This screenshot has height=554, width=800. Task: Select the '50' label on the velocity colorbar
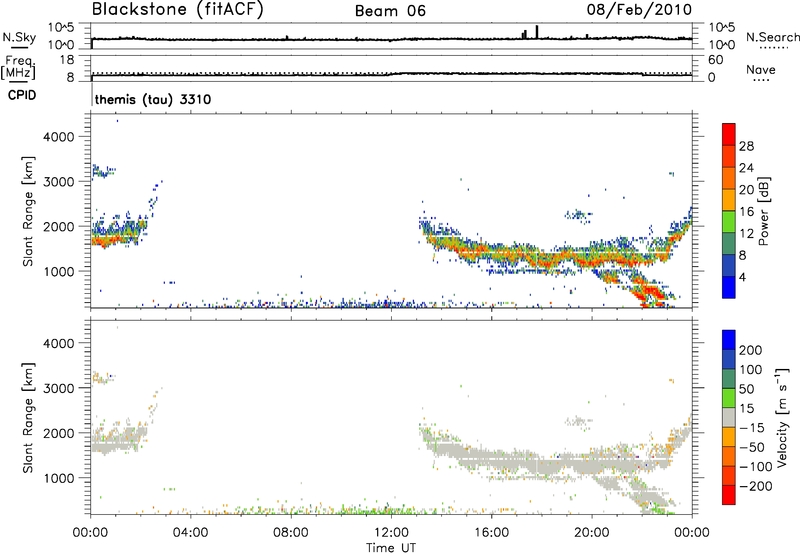click(746, 389)
